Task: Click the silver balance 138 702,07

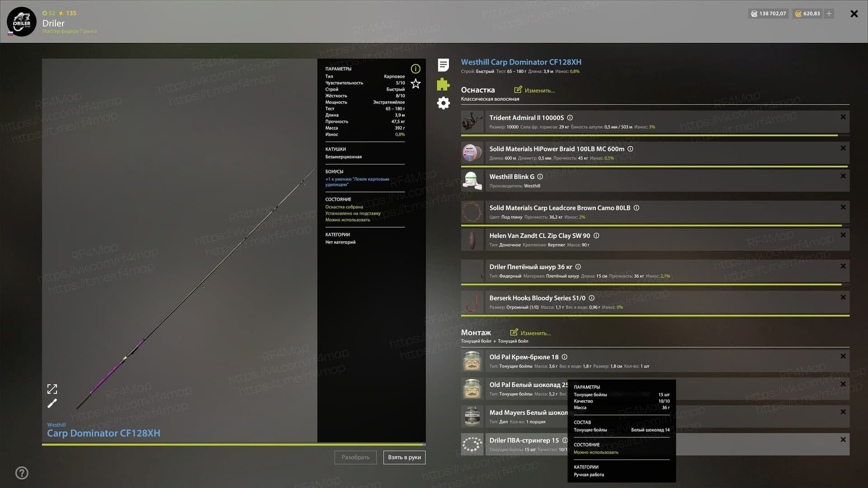Action: pos(769,14)
